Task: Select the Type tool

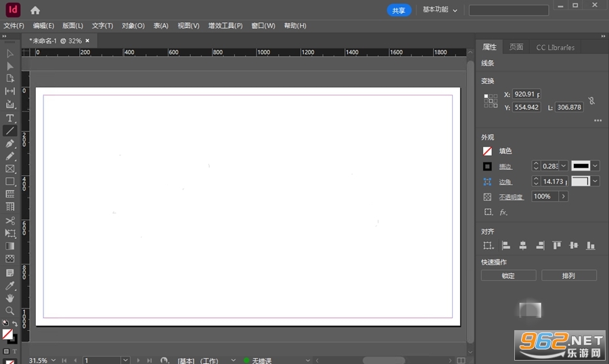Action: coord(9,118)
